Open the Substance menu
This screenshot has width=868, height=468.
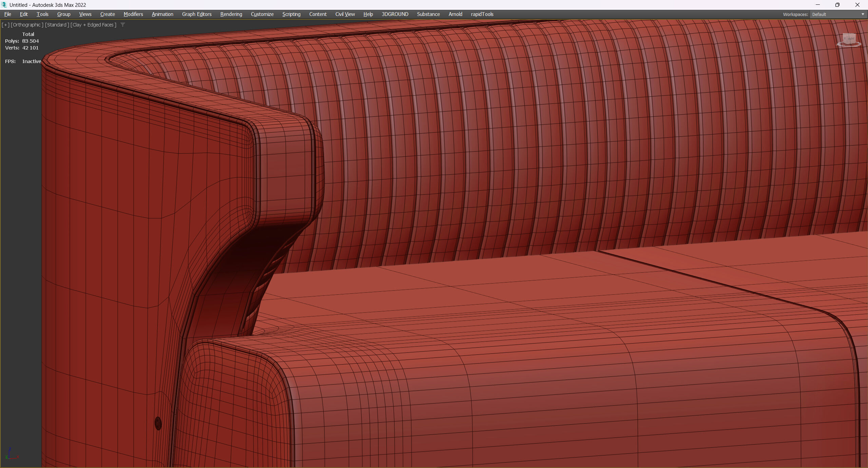point(428,14)
